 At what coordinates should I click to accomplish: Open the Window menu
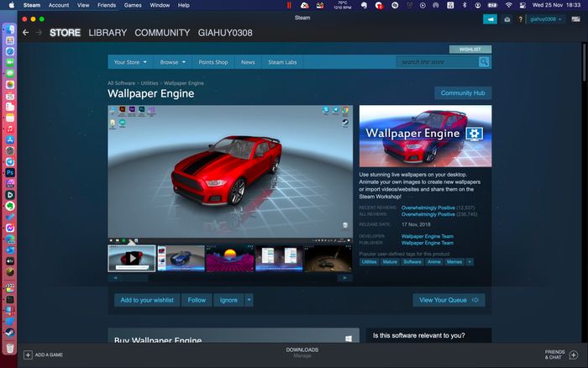point(160,5)
